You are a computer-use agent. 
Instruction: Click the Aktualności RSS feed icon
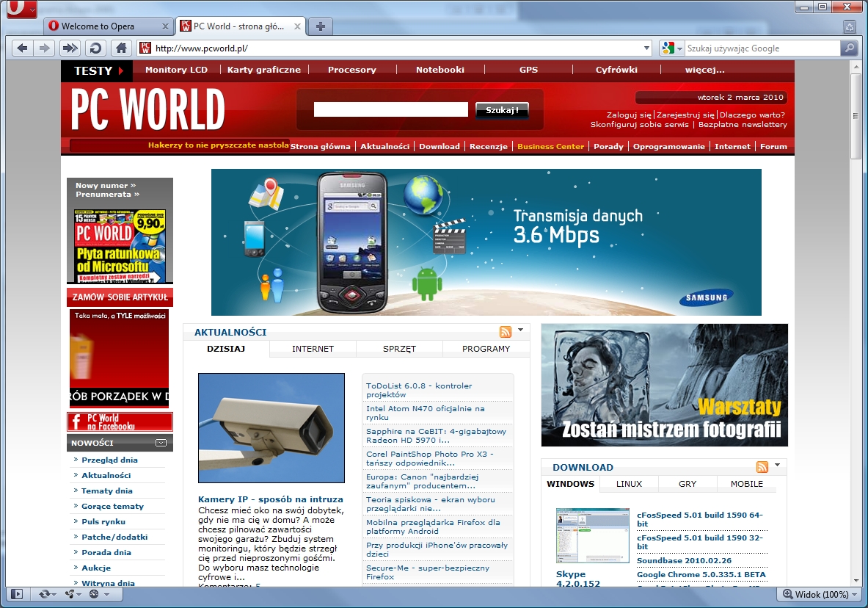pos(505,332)
